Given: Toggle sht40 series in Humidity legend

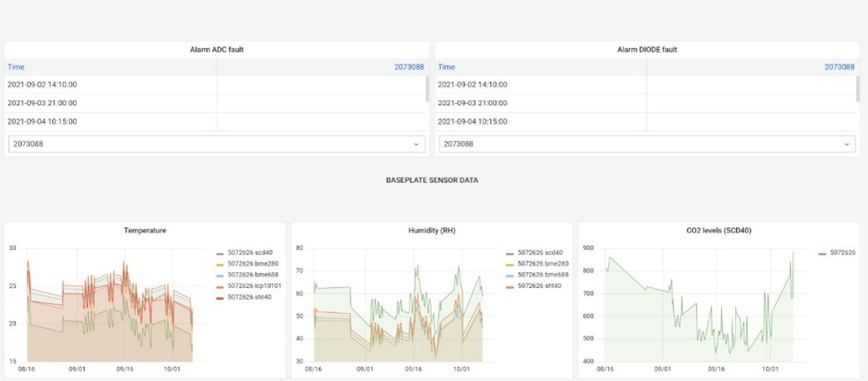Looking at the screenshot, I should point(540,286).
